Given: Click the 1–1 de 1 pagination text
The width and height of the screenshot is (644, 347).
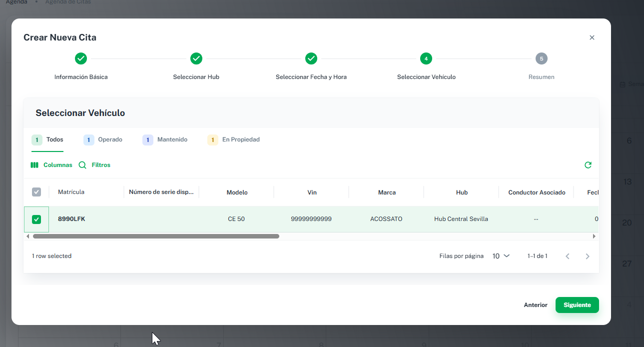Looking at the screenshot, I should point(538,256).
